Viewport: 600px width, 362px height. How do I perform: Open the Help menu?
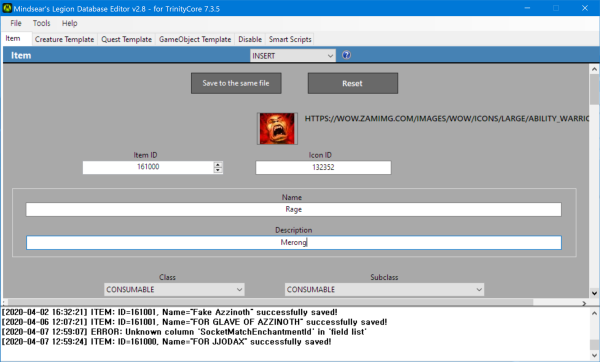pyautogui.click(x=70, y=23)
